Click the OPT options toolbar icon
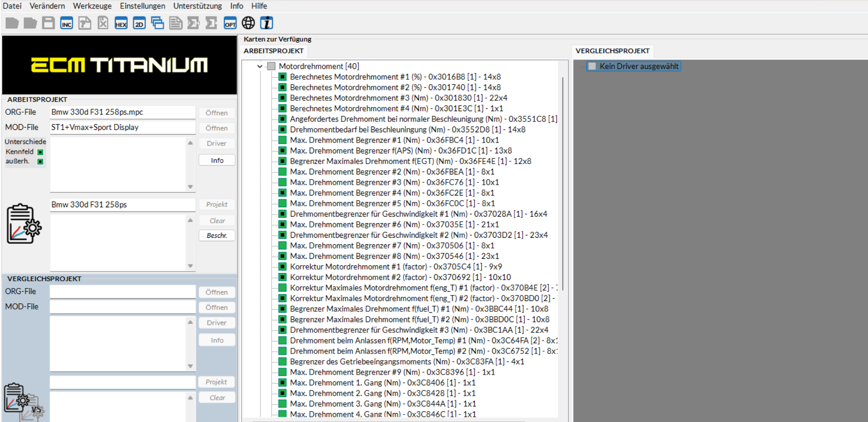This screenshot has width=868, height=422. tap(230, 23)
